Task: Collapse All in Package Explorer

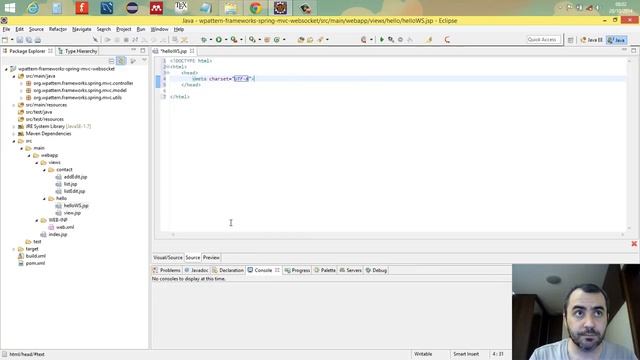Action: click(111, 60)
